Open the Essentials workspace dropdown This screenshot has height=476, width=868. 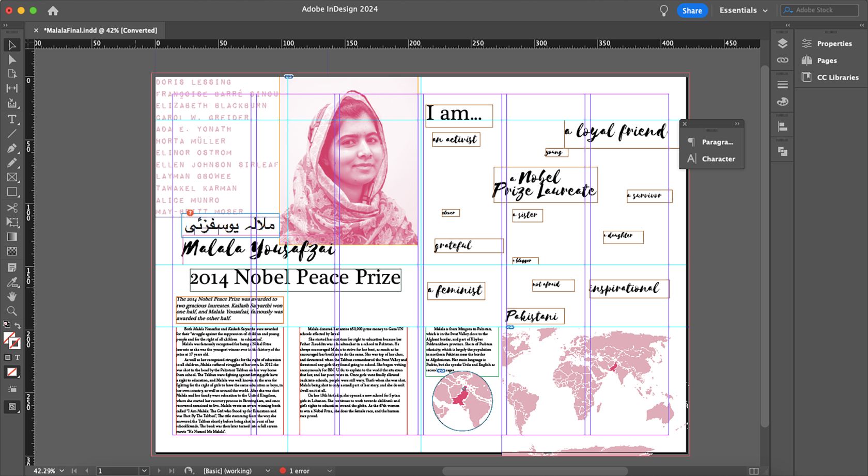(x=743, y=10)
